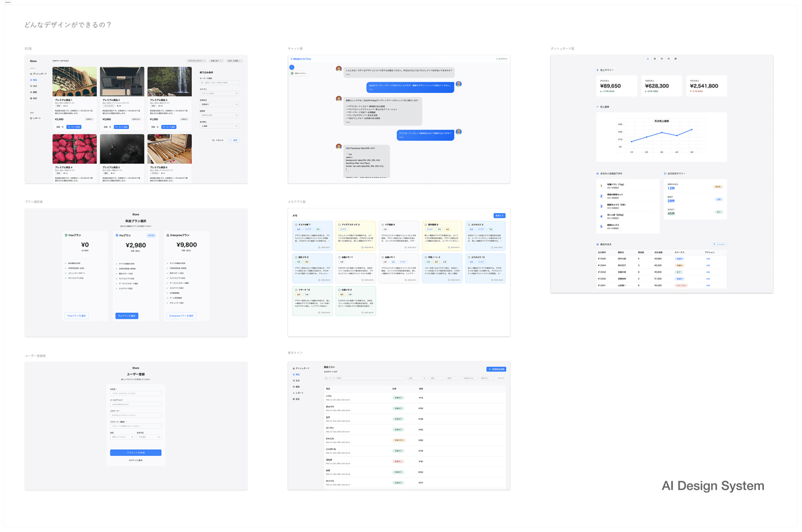Click name field in user registration form
The height and width of the screenshot is (532, 802).
click(x=136, y=394)
